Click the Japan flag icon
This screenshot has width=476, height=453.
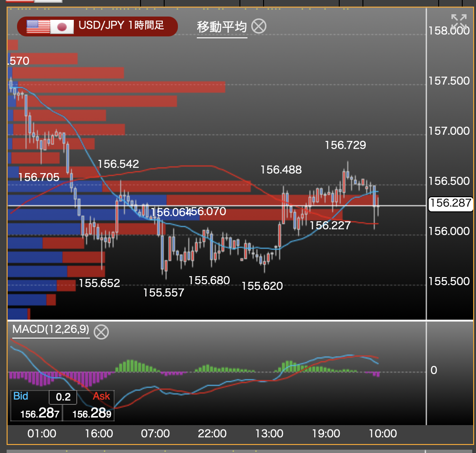pos(62,26)
